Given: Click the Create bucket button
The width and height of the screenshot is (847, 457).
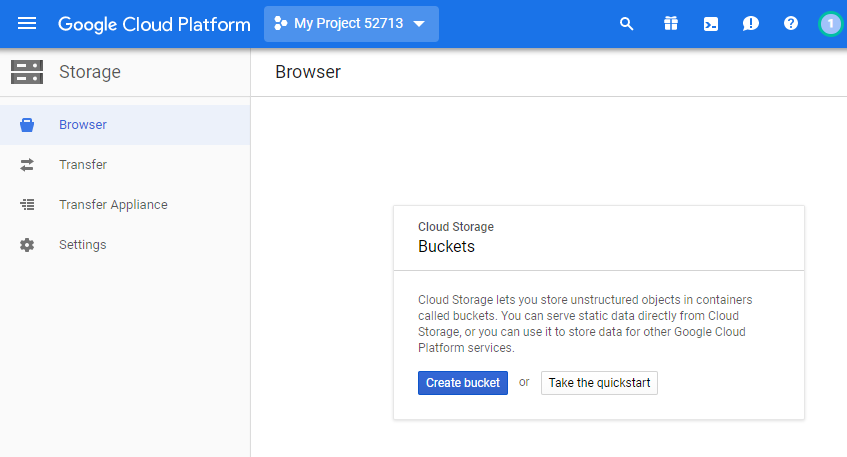Looking at the screenshot, I should tap(463, 383).
